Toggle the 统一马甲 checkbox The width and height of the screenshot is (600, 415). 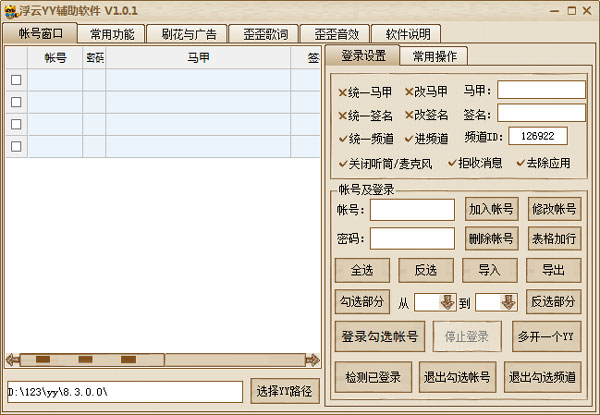[345, 91]
